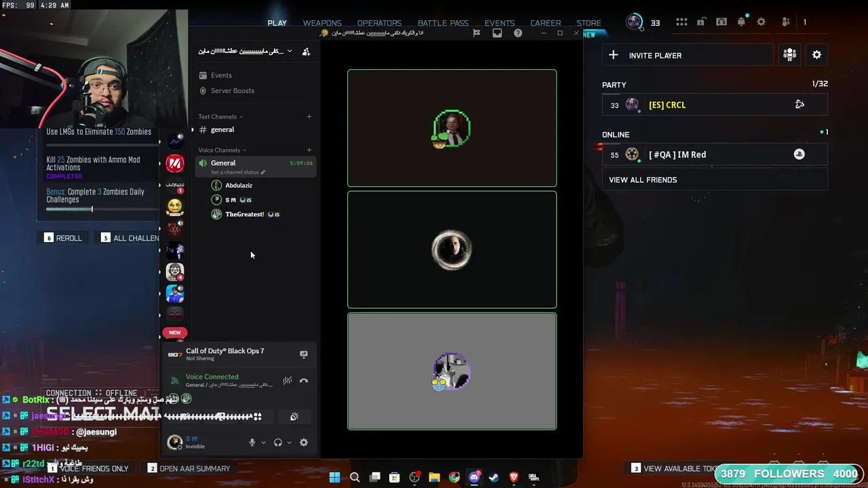Add a new text channel with plus icon
868x488 pixels.
click(309, 117)
